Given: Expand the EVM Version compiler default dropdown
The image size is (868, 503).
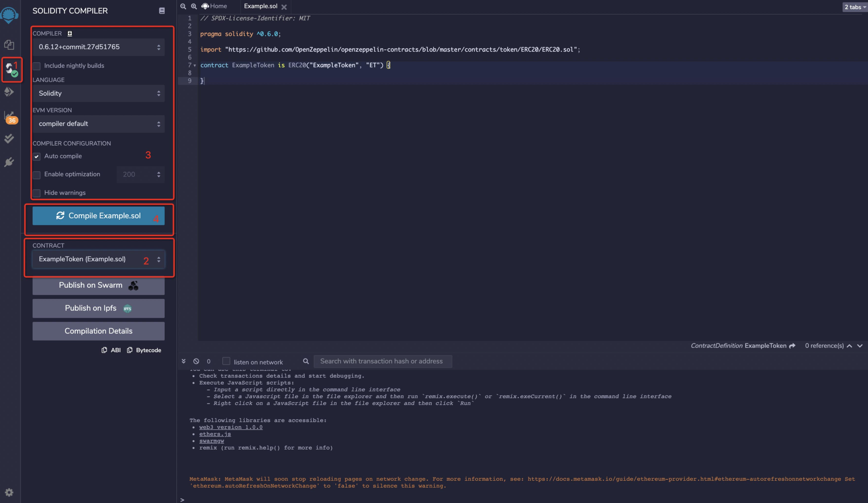Looking at the screenshot, I should click(x=98, y=124).
